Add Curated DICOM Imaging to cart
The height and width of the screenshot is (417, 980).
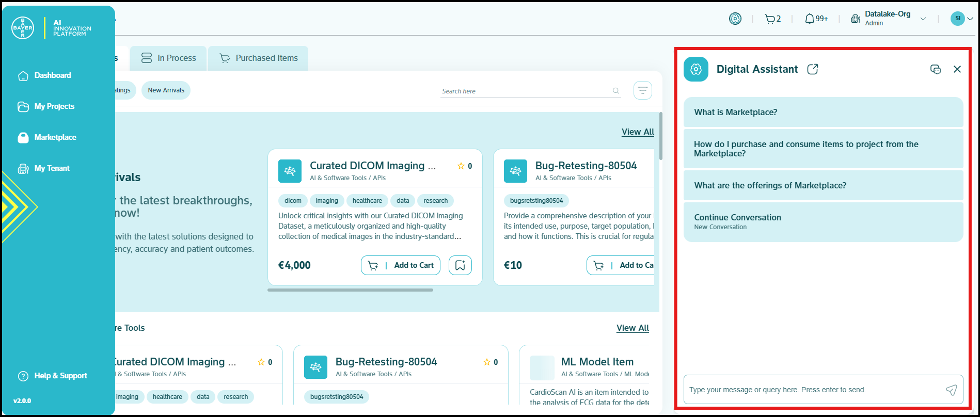(x=401, y=265)
